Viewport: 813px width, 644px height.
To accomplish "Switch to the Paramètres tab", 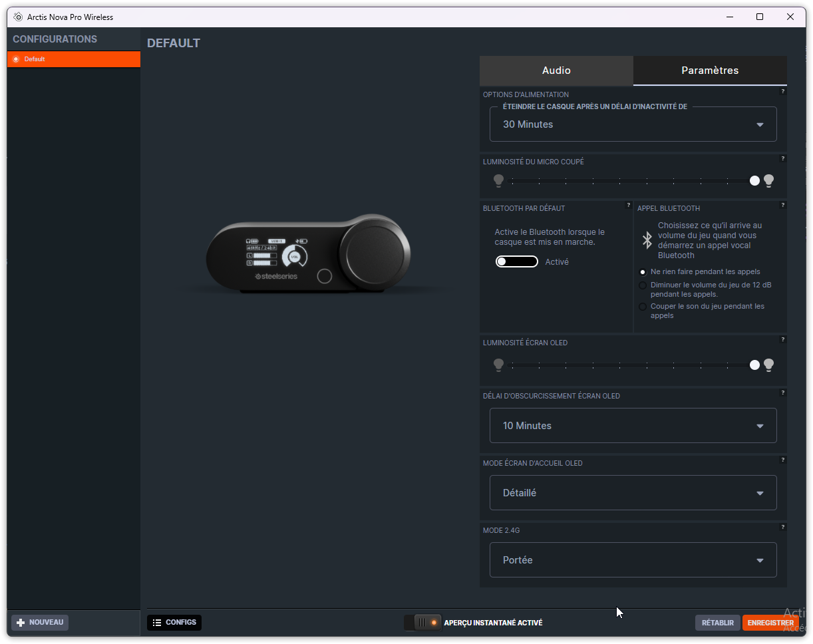I will pyautogui.click(x=710, y=71).
